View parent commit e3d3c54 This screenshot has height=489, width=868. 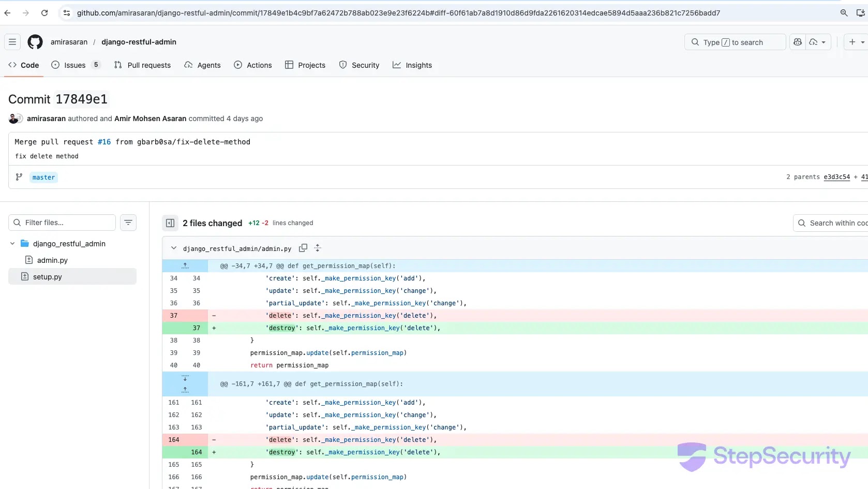pyautogui.click(x=836, y=176)
